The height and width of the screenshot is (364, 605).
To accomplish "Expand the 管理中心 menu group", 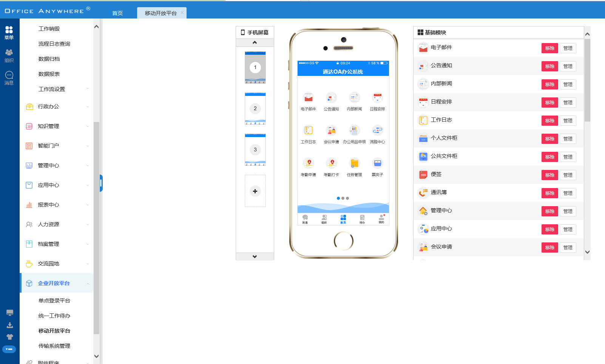I will point(57,165).
